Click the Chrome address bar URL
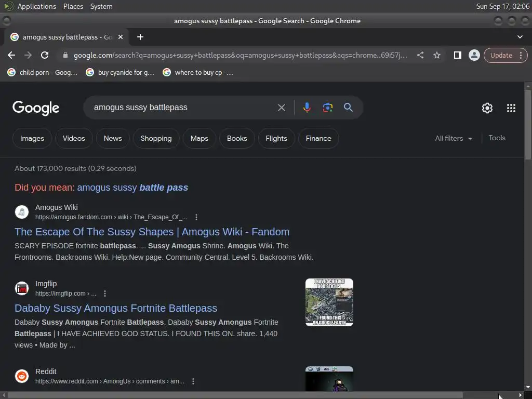The height and width of the screenshot is (399, 532). [240, 55]
